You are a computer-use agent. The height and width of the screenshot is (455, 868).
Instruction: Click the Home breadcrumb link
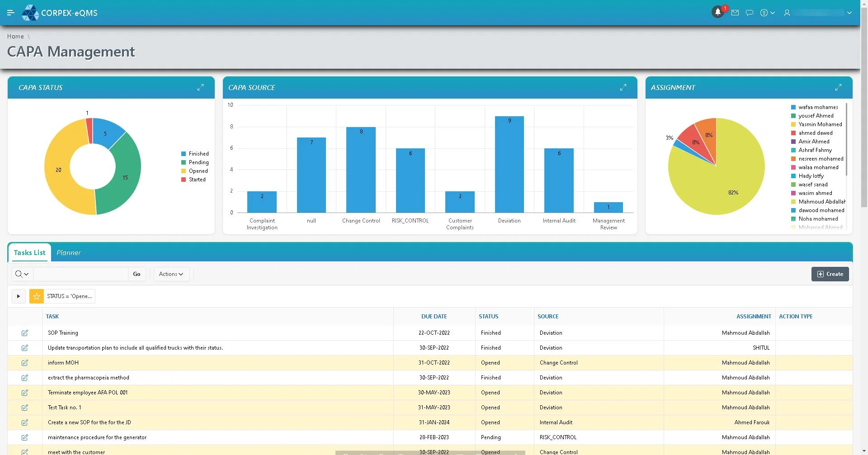click(x=15, y=36)
